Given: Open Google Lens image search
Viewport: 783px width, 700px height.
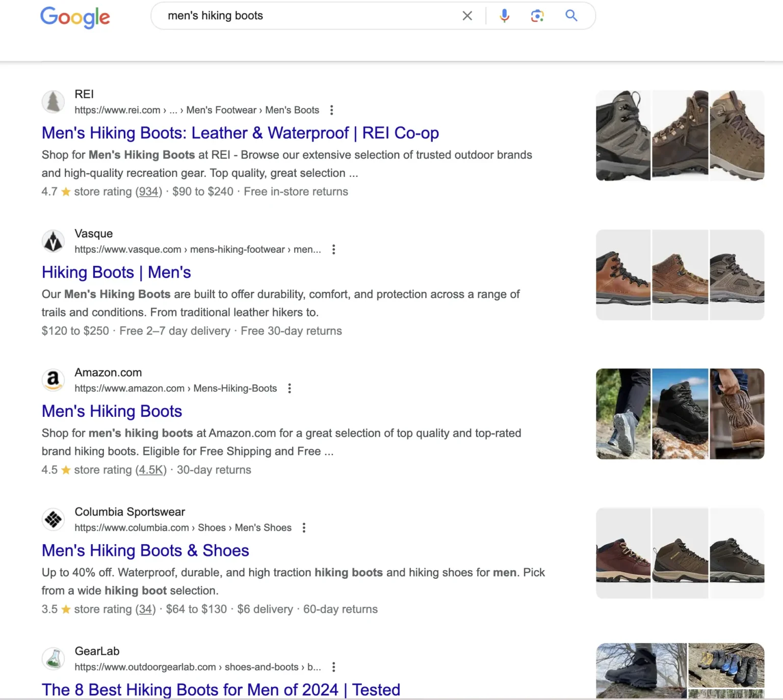Looking at the screenshot, I should [537, 16].
